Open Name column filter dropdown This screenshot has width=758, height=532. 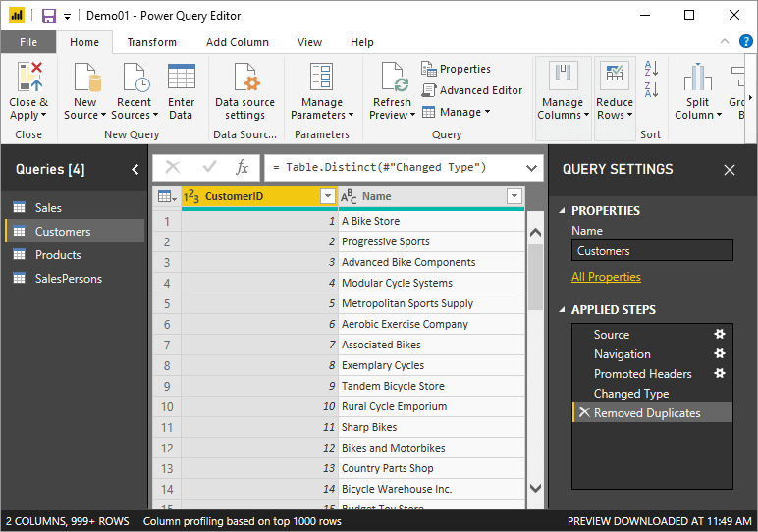point(514,196)
